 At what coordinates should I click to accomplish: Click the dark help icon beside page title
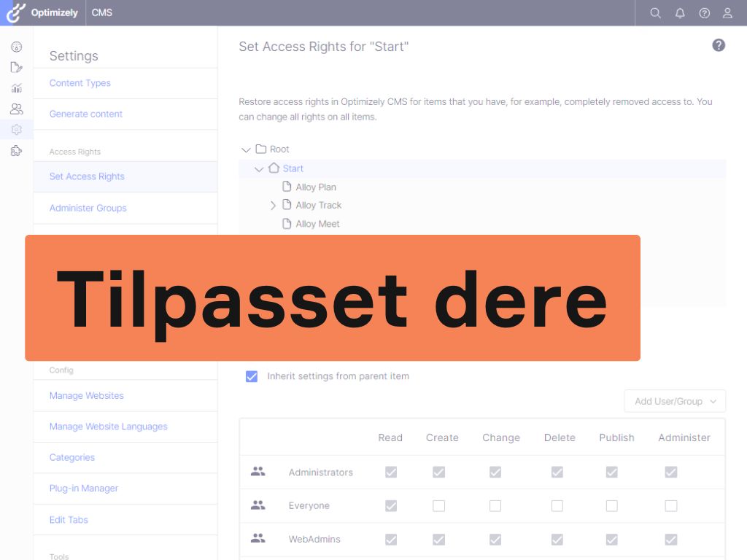pos(719,46)
